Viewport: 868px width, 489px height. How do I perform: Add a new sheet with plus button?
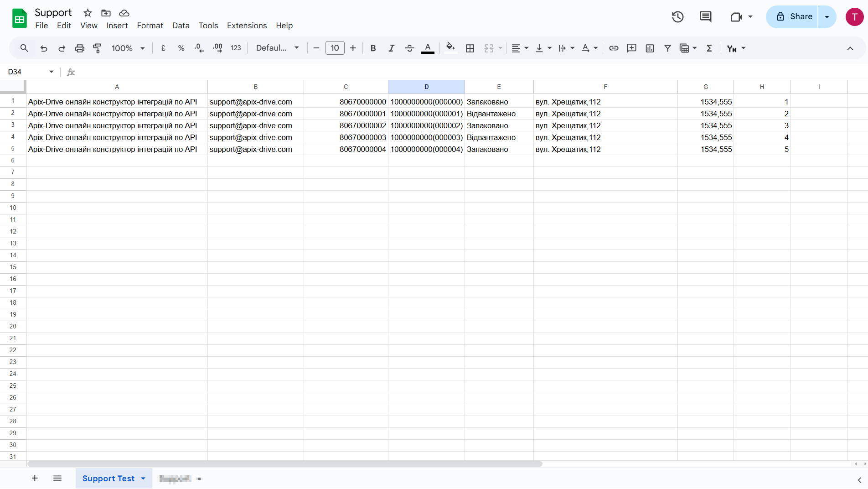[35, 478]
